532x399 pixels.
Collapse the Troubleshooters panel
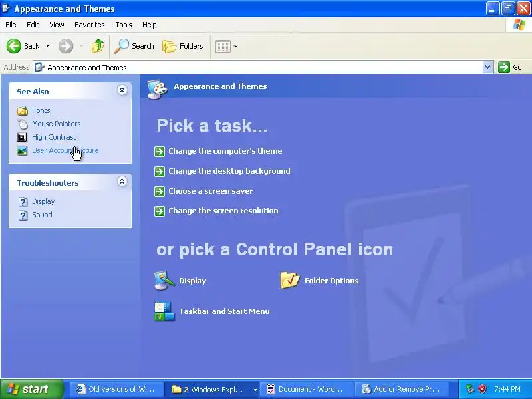(x=122, y=181)
